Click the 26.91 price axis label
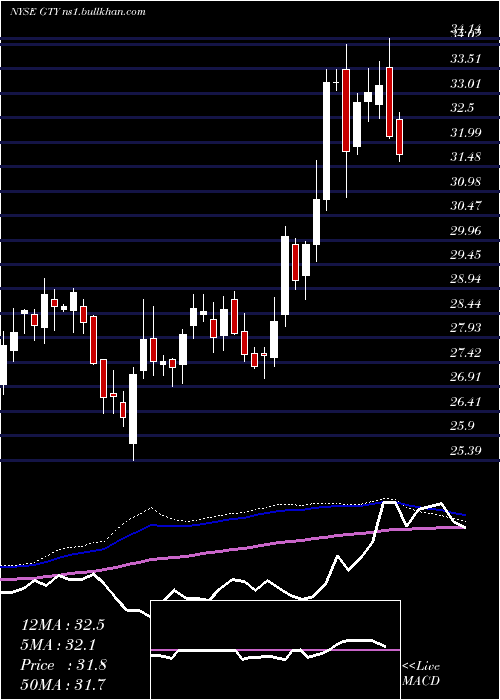Viewport: 500px width, 700px height. [466, 378]
